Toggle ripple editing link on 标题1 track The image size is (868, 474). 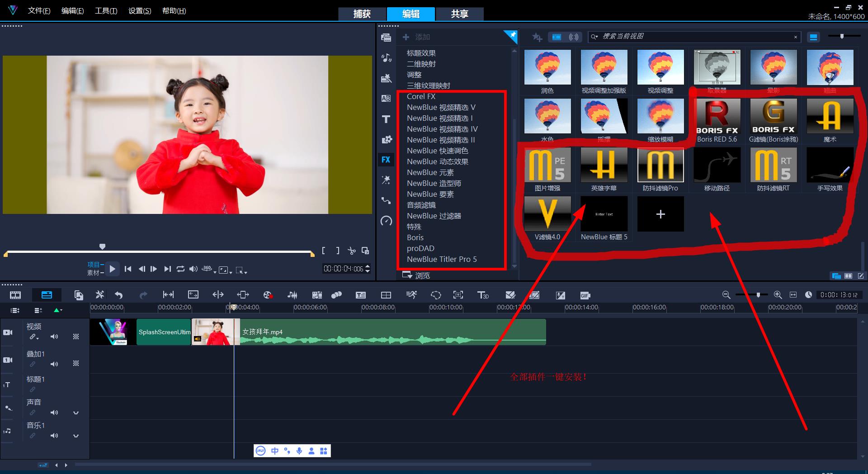33,389
